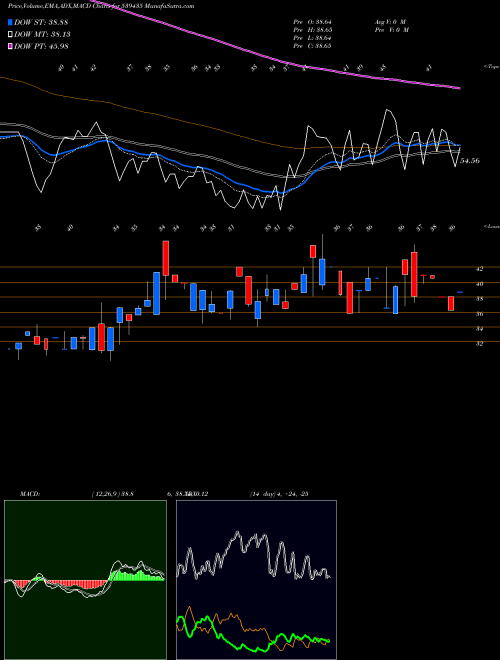Click the white DOW MT legend swatch

tap(11, 35)
